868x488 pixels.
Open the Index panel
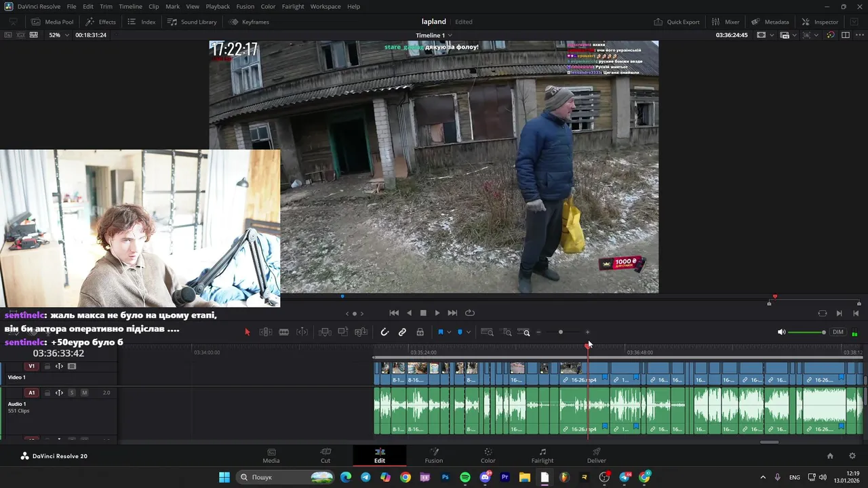pos(142,22)
